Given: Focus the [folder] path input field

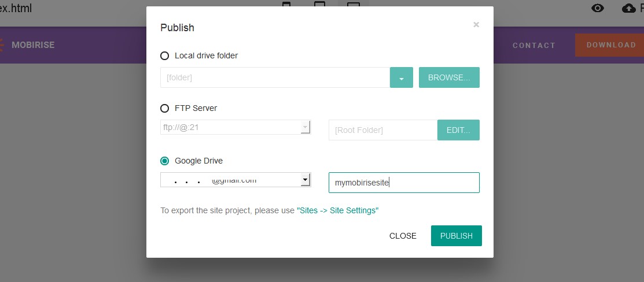Looking at the screenshot, I should (275, 77).
